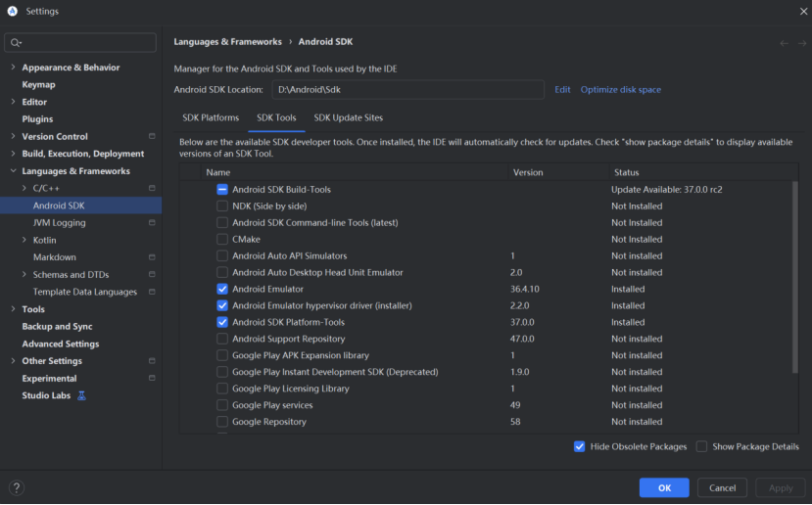Click the flask icon next to Studio Labs

81,395
